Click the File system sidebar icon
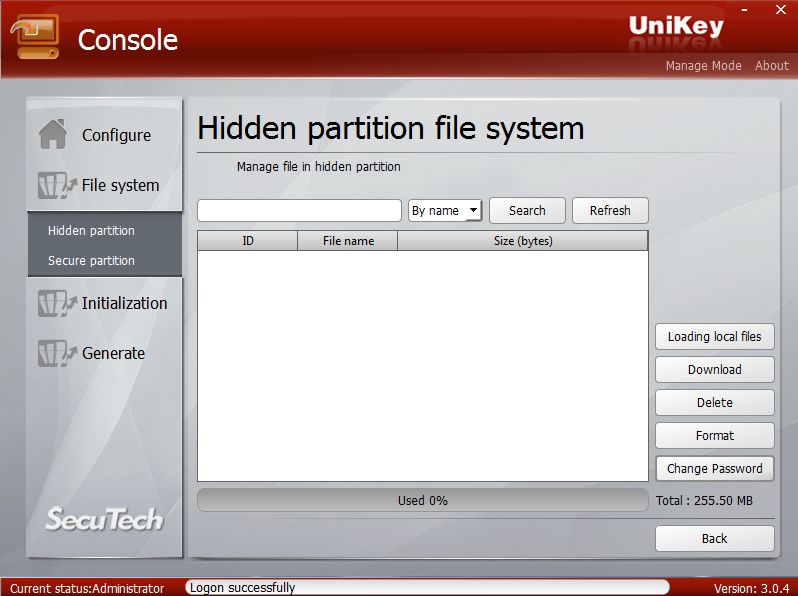 [57, 185]
